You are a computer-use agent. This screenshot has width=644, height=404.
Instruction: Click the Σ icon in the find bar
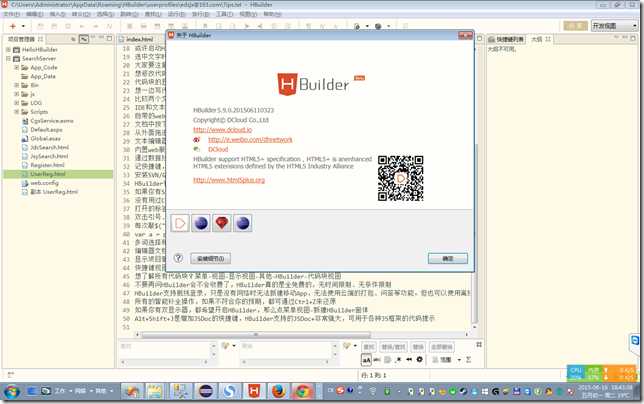pos(469,360)
